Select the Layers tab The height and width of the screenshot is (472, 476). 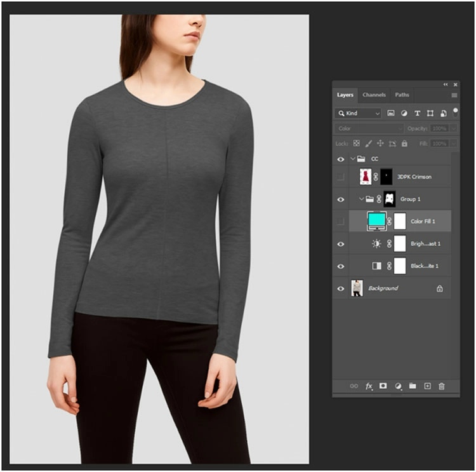coord(345,95)
